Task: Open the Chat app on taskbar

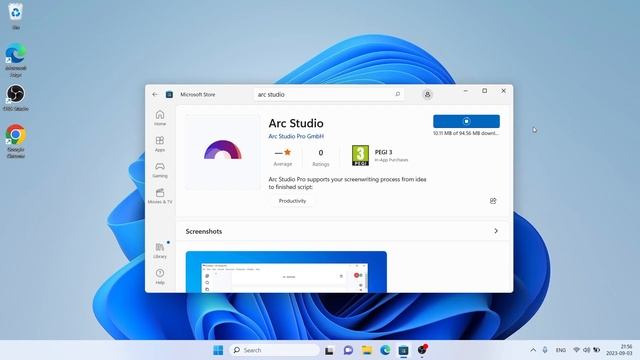Action: (x=348, y=350)
